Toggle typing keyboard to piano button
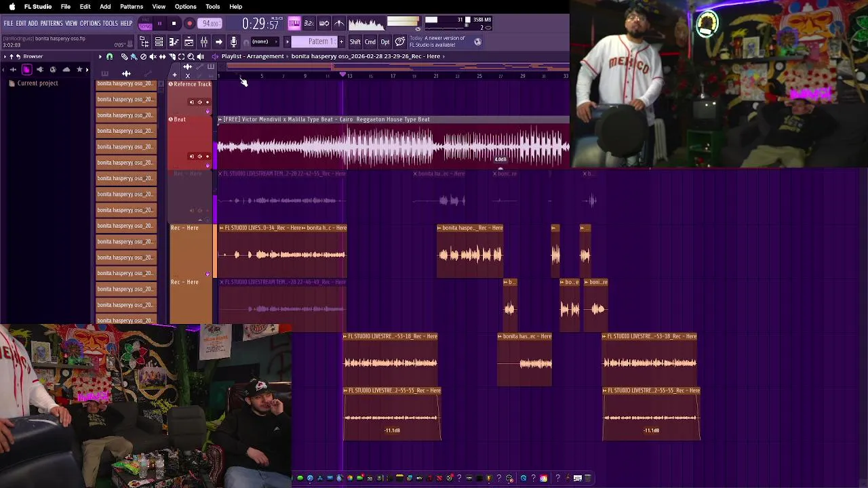The image size is (868, 488). [x=294, y=23]
